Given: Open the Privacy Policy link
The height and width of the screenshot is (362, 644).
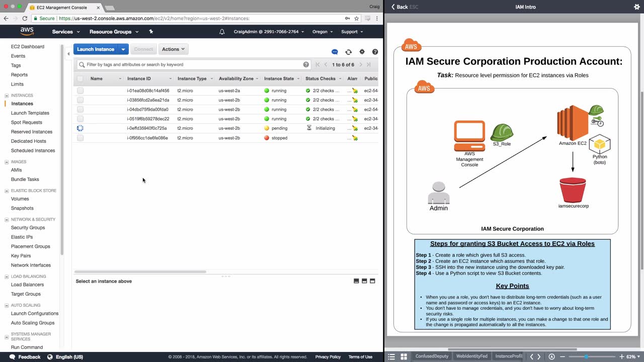Looking at the screenshot, I should [x=328, y=357].
